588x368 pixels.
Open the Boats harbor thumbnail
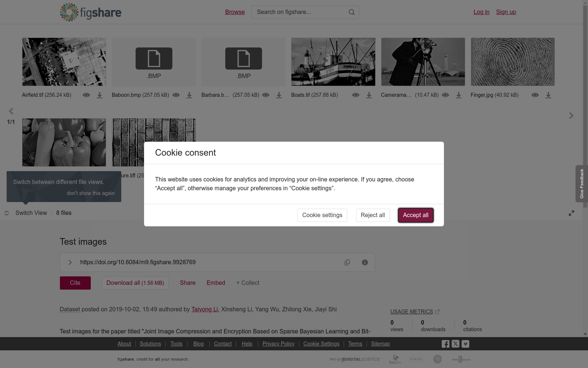tap(333, 62)
